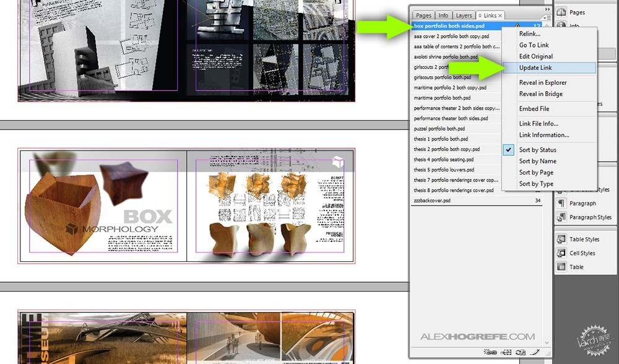This screenshot has width=619, height=364.
Task: Open the Cell Styles panel icon
Action: tap(561, 253)
